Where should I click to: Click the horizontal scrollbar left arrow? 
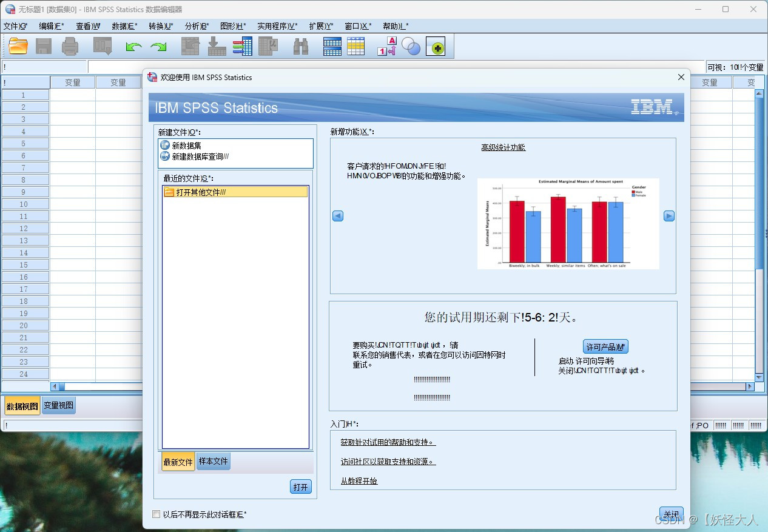pos(54,386)
